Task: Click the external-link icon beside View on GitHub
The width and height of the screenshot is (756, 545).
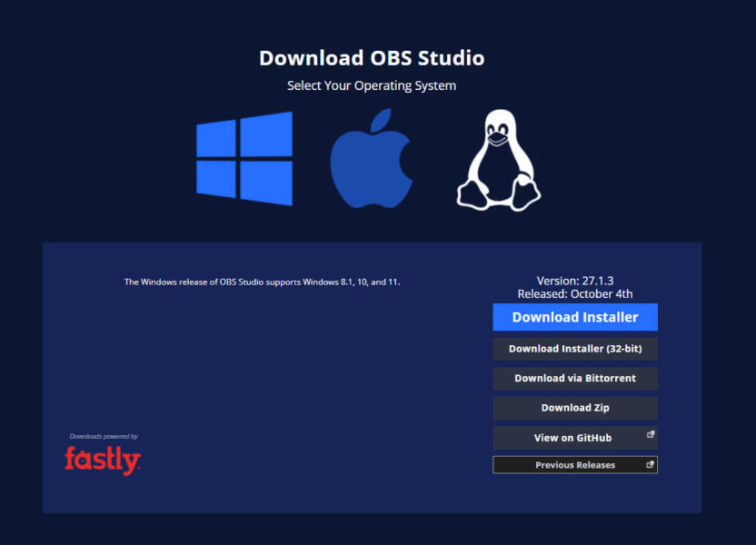Action: 651,433
